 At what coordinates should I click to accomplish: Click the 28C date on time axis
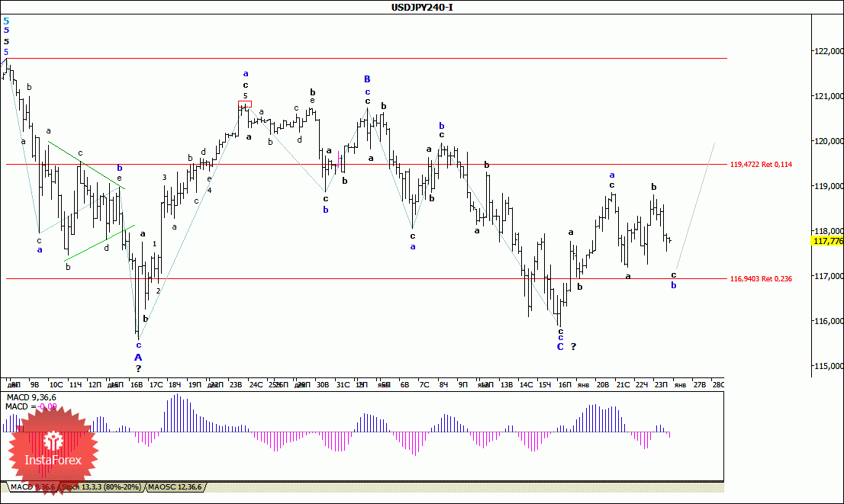(x=718, y=384)
